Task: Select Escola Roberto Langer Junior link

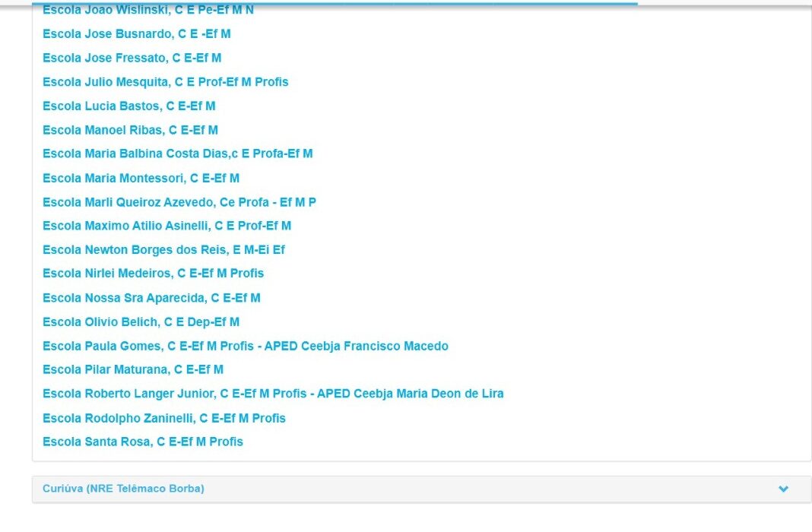Action: 273,394
